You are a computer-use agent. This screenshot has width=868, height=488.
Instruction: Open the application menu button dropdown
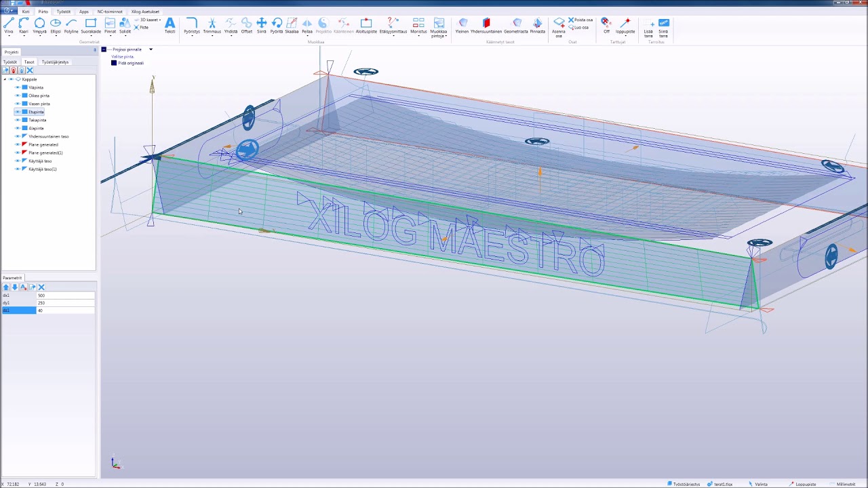(x=9, y=11)
